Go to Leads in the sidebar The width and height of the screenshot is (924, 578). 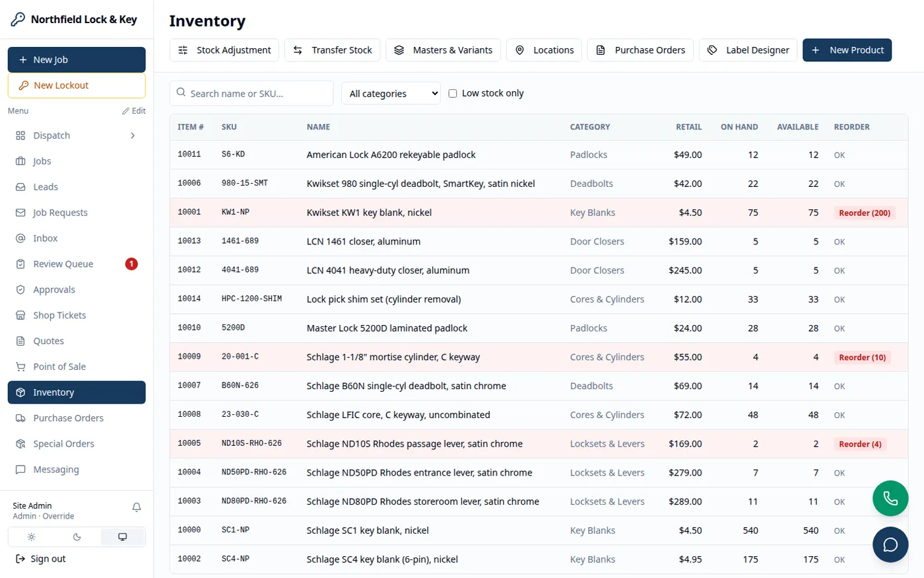[77, 187]
